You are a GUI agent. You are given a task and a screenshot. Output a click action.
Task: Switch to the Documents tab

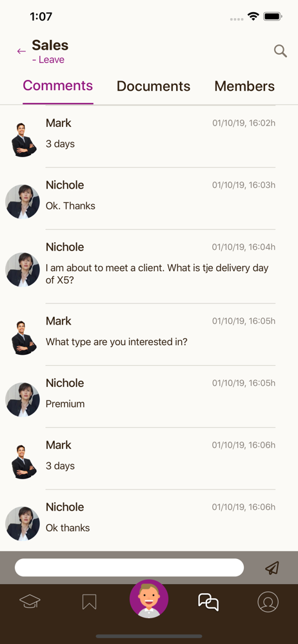pos(154,86)
